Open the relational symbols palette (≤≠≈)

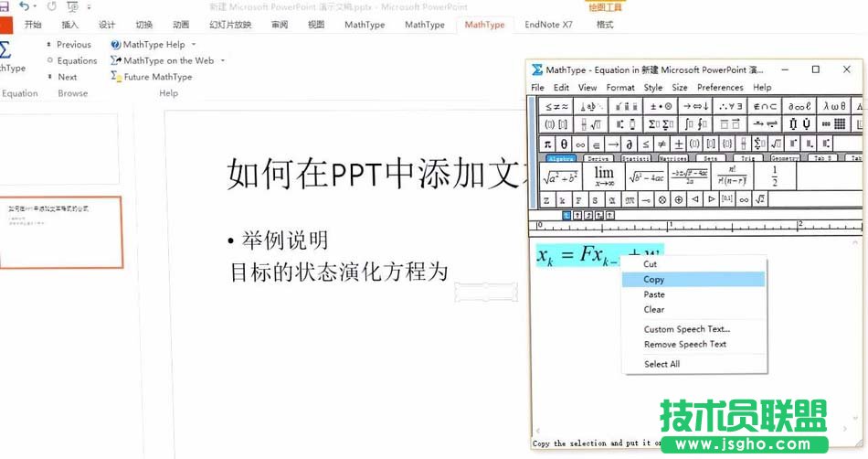[556, 106]
